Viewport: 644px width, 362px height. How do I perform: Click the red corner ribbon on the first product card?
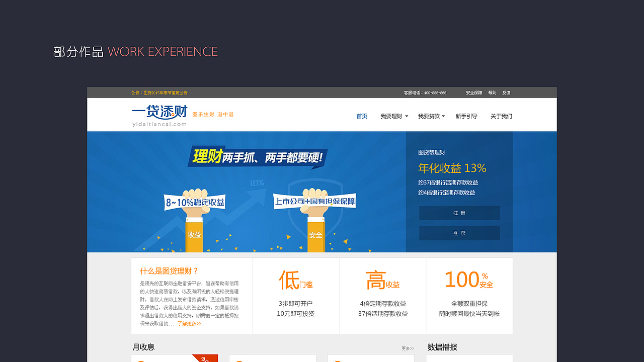pos(205,358)
